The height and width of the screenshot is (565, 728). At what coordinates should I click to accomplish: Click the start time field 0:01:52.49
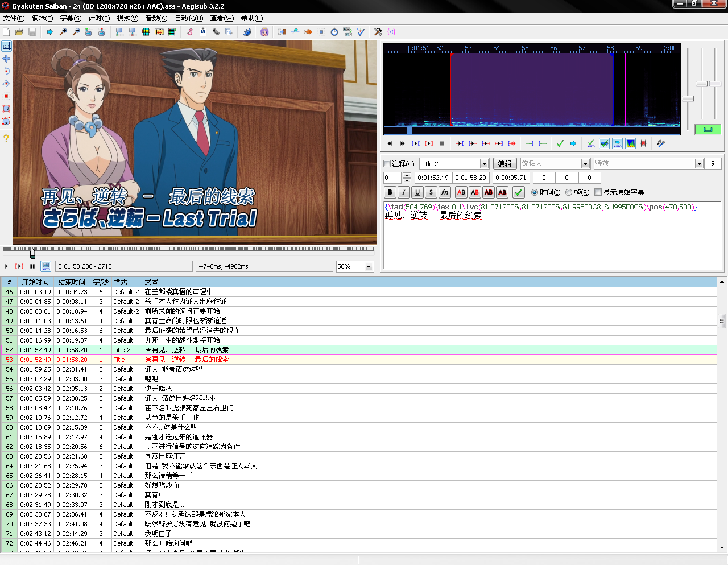(x=433, y=178)
